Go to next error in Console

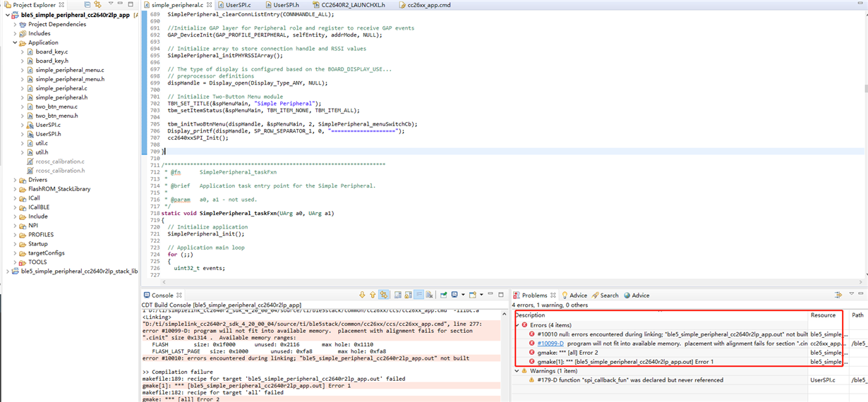363,295
